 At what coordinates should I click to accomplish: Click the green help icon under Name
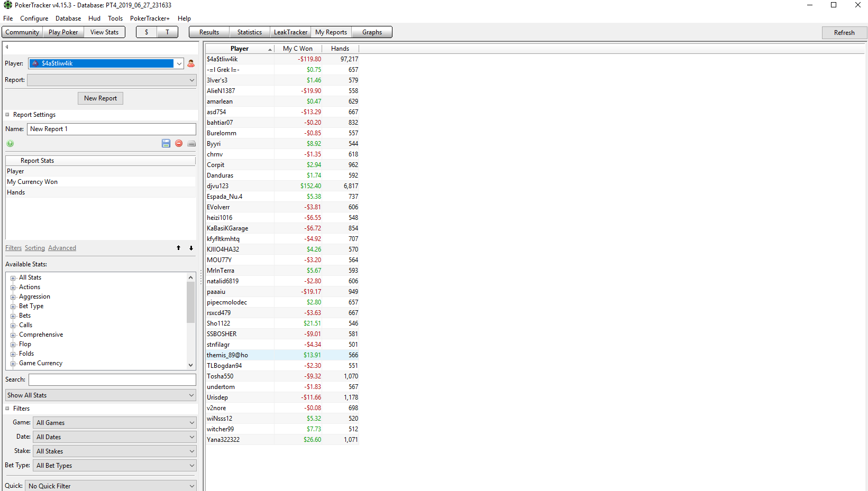pos(10,144)
